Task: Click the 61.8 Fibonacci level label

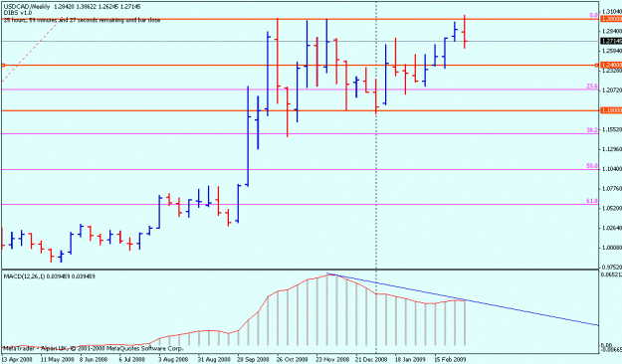Action: (x=592, y=201)
